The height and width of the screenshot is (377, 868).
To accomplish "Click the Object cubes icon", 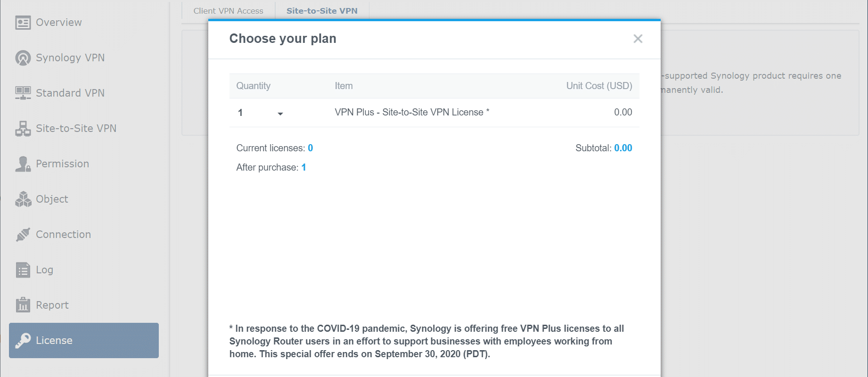I will coord(23,199).
